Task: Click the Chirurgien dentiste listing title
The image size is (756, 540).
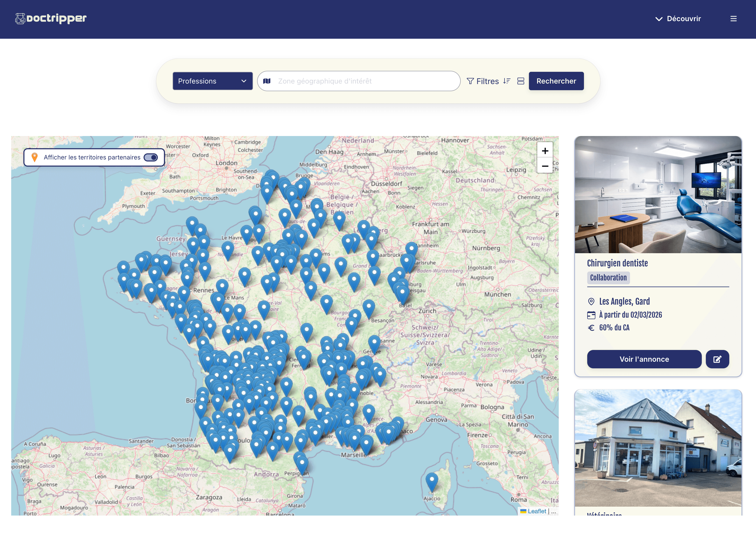Action: (617, 263)
